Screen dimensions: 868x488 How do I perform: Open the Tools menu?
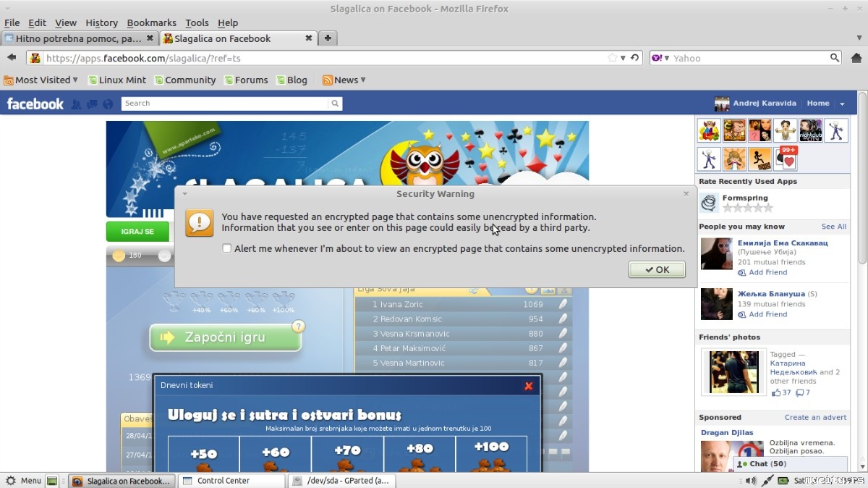(197, 23)
